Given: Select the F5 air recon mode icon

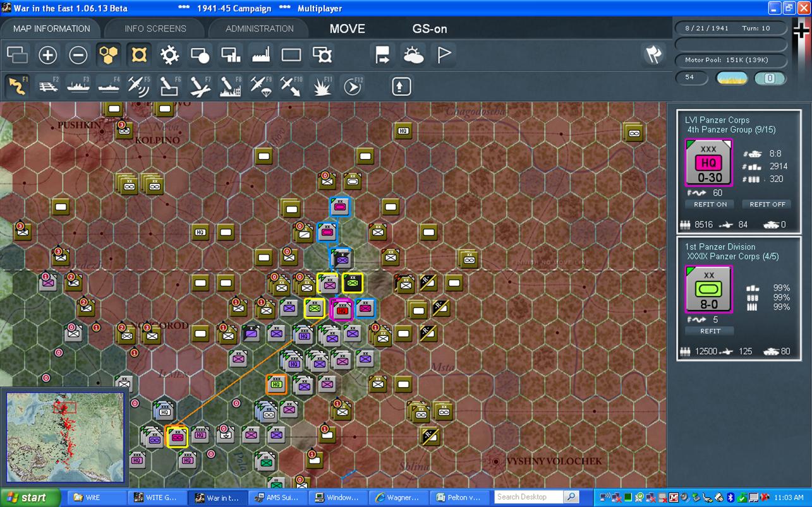Looking at the screenshot, I should [x=139, y=86].
